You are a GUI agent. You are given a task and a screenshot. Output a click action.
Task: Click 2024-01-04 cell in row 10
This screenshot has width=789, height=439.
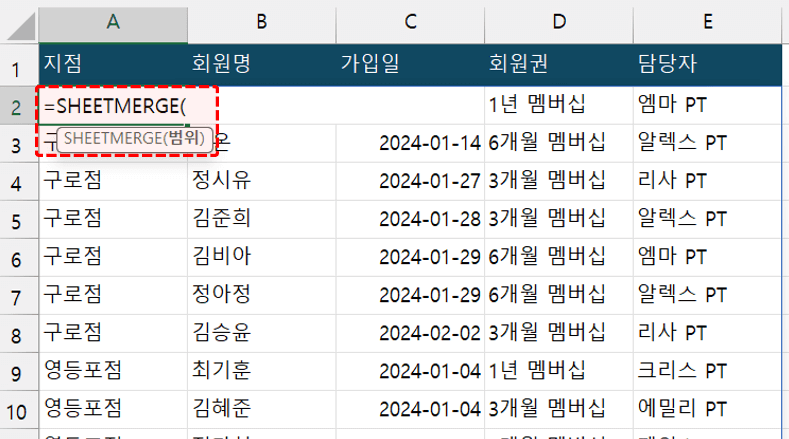[410, 410]
